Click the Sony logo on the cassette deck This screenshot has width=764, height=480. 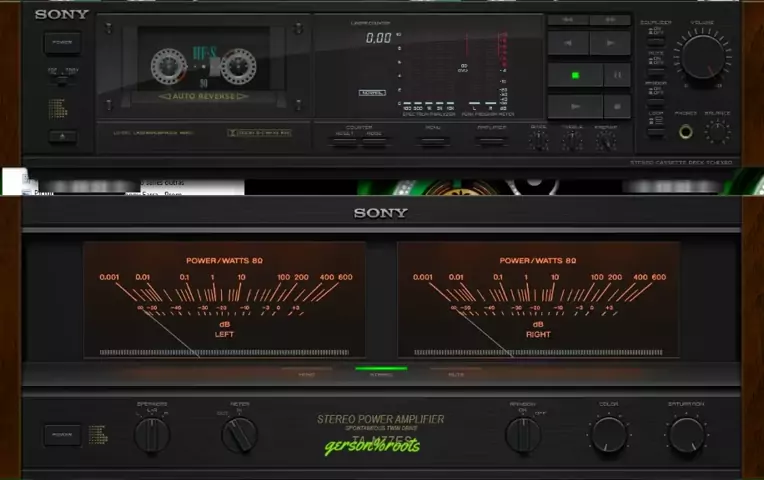point(62,14)
